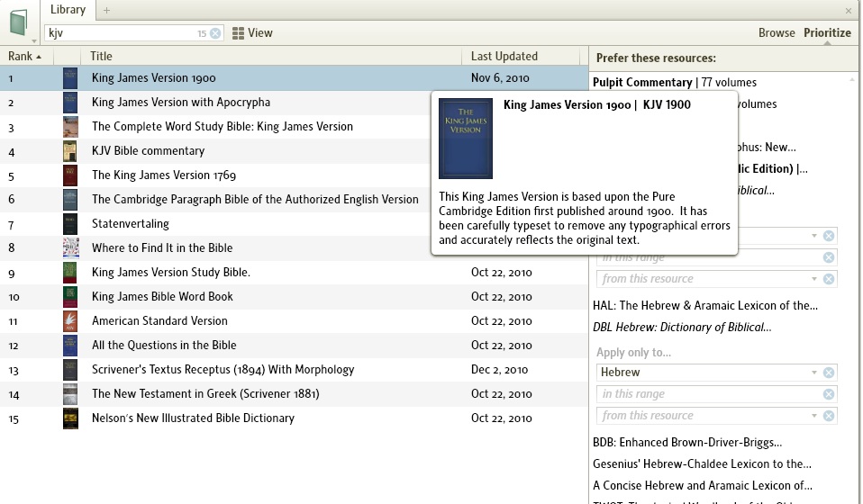Select The Cambridge Paragraph Bible title
This screenshot has width=863, height=504.
(x=255, y=200)
